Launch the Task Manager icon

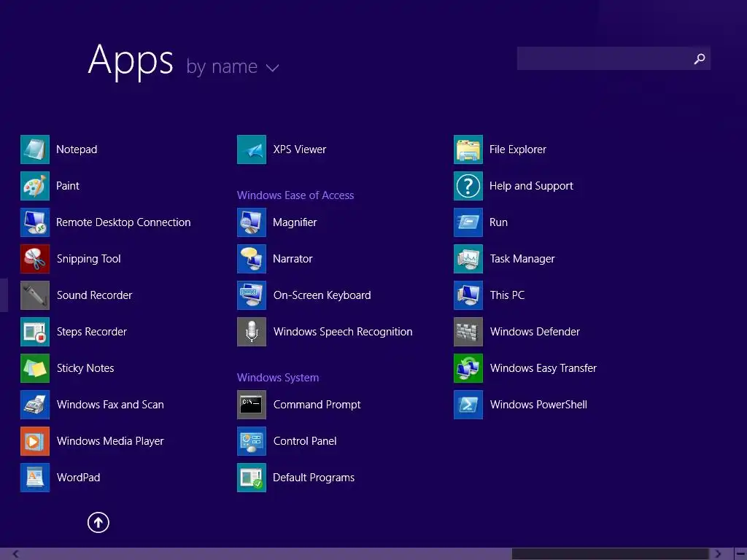coord(468,259)
